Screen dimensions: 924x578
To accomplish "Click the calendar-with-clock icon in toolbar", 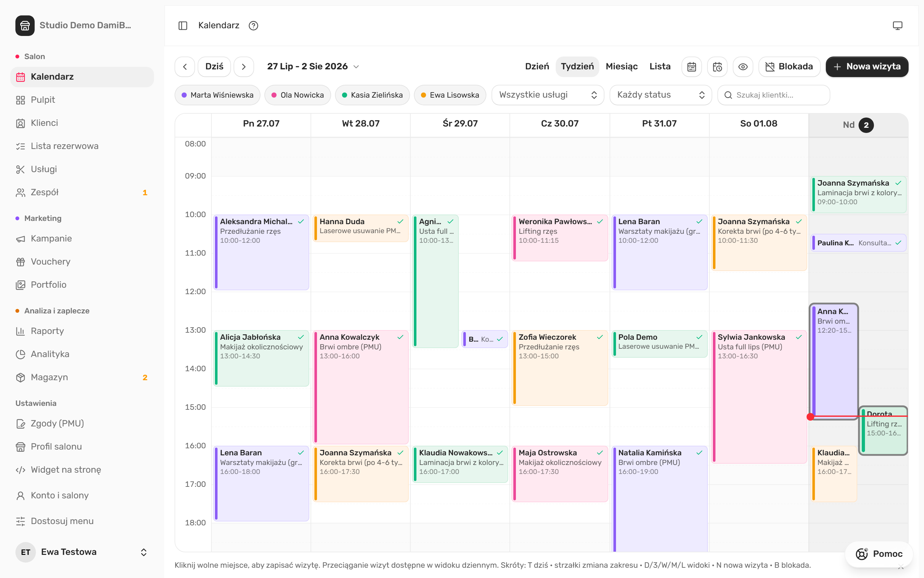I will (717, 67).
